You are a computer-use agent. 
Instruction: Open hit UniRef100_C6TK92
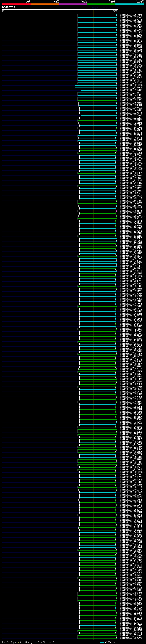point(131,15)
